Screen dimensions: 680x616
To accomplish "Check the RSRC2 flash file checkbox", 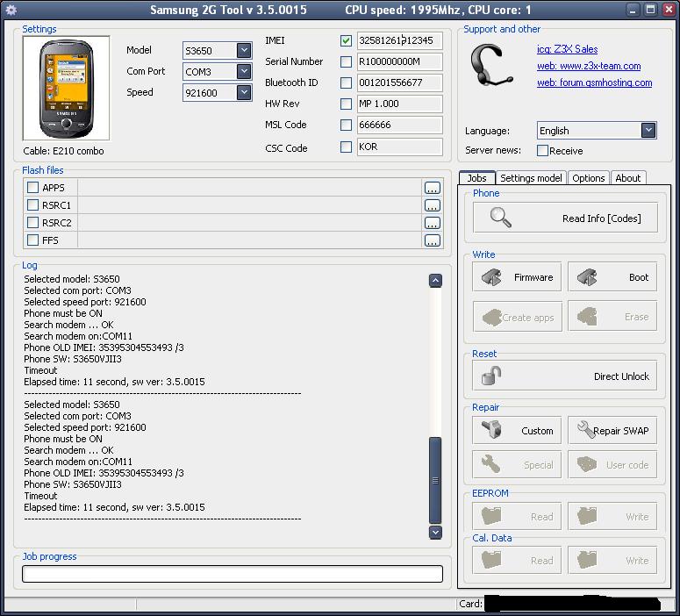I will tap(32, 223).
